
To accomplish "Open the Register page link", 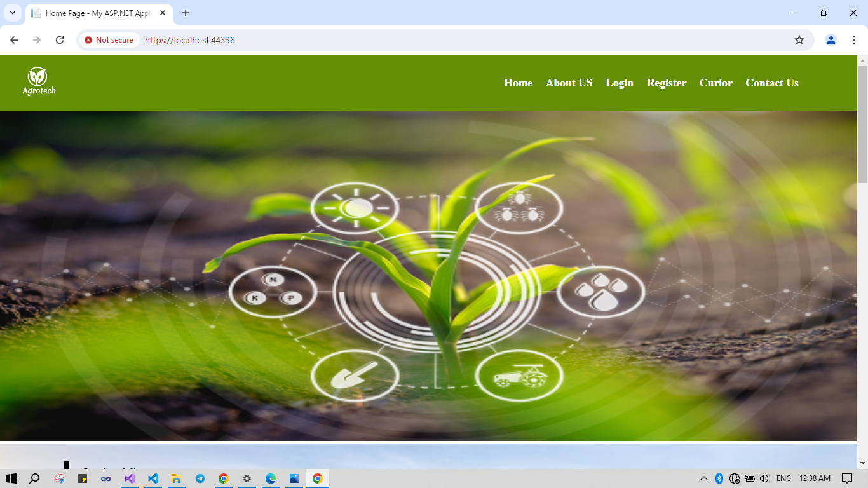I will [x=666, y=83].
